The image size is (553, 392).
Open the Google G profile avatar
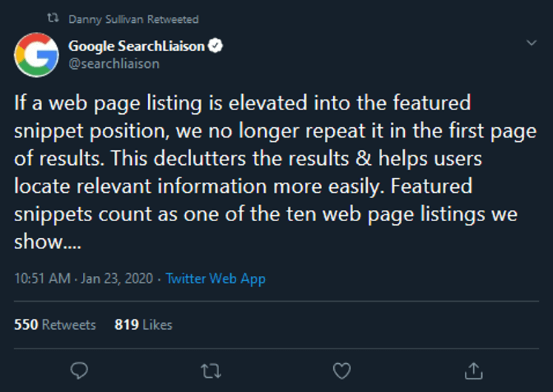36,55
